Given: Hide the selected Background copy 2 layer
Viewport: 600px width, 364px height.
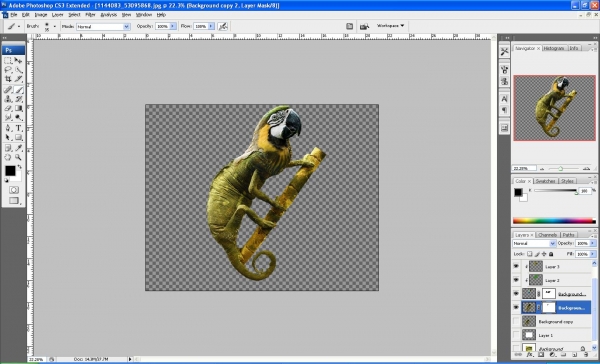Looking at the screenshot, I should click(516, 307).
